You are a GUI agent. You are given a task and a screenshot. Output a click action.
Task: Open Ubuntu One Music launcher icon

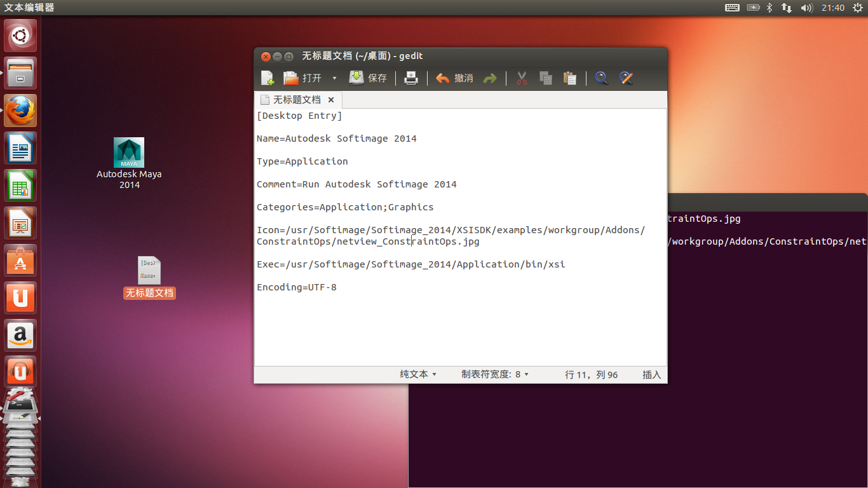coord(20,372)
